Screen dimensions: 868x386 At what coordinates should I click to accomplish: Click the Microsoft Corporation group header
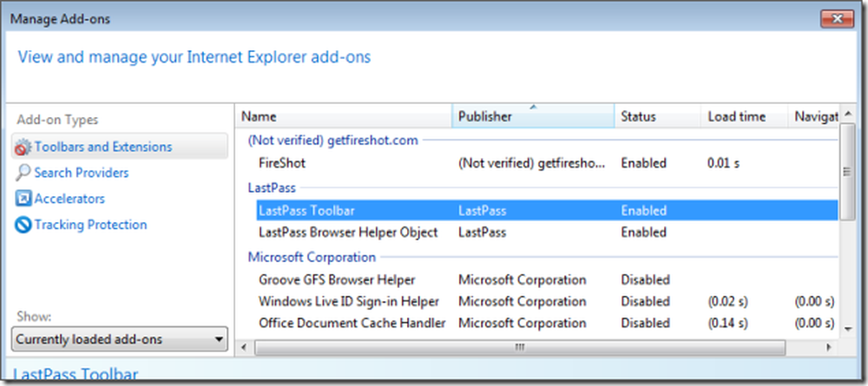coord(312,257)
